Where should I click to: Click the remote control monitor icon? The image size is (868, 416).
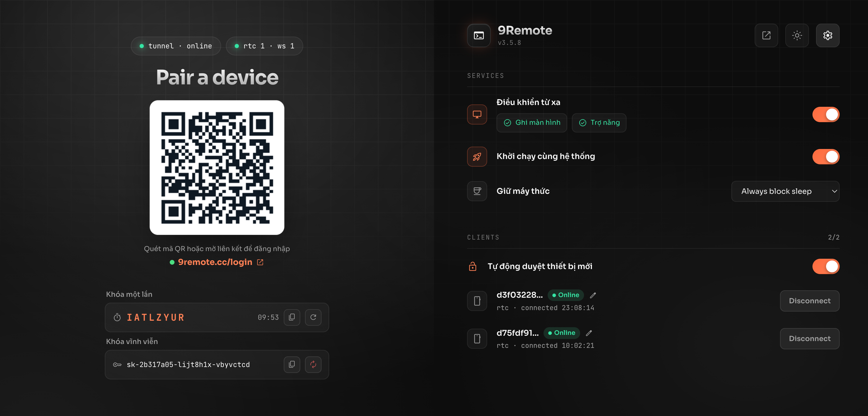[477, 114]
